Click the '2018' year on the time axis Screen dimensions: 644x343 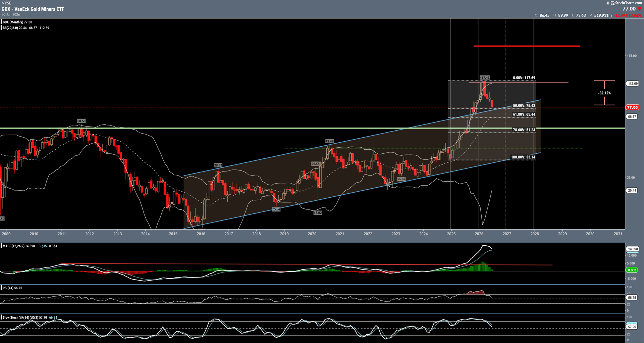tap(257, 234)
